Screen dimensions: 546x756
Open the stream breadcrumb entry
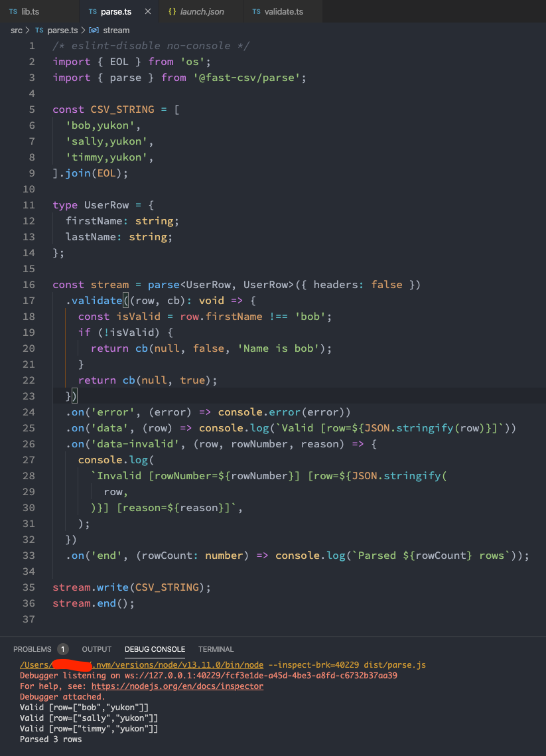tap(116, 30)
